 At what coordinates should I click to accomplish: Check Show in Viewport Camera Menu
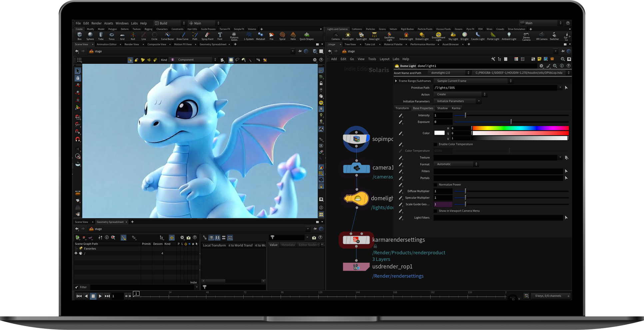(435, 211)
